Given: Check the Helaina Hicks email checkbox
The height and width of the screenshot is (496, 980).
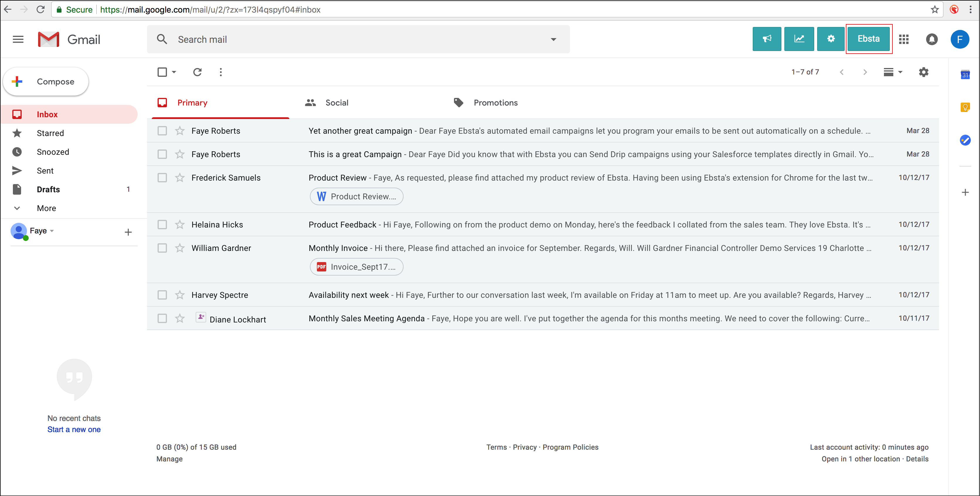Looking at the screenshot, I should point(162,225).
